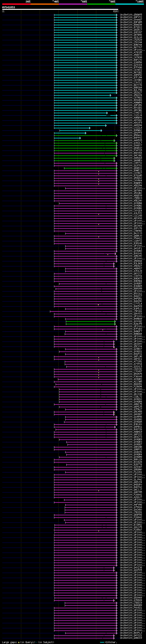
Task: Click the red 20% color legend segment
Action: [16, 4]
